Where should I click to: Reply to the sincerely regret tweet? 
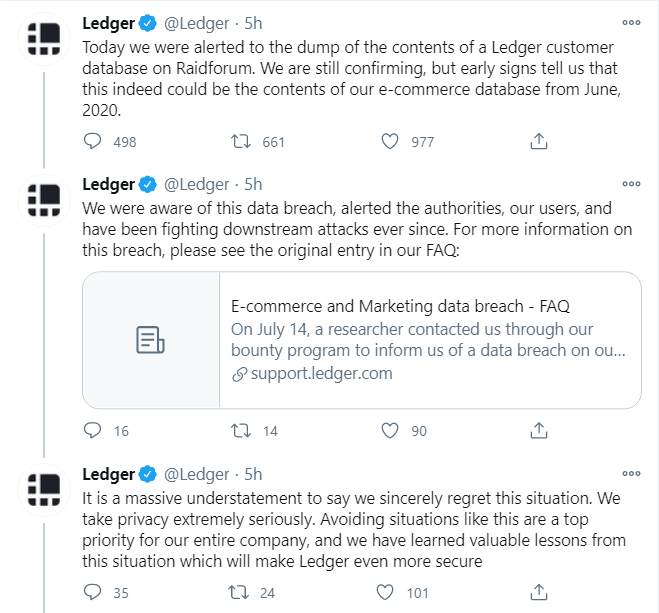(x=92, y=592)
